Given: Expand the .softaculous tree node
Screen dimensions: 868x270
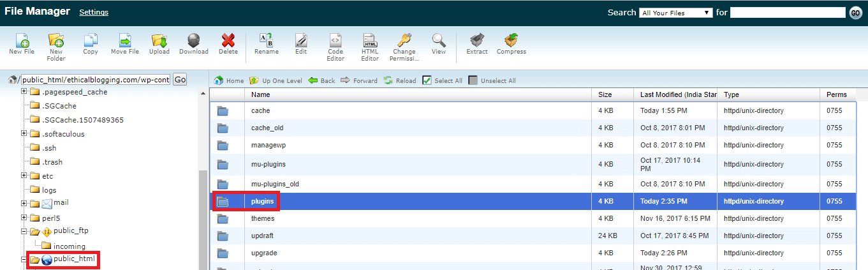Looking at the screenshot, I should point(24,133).
